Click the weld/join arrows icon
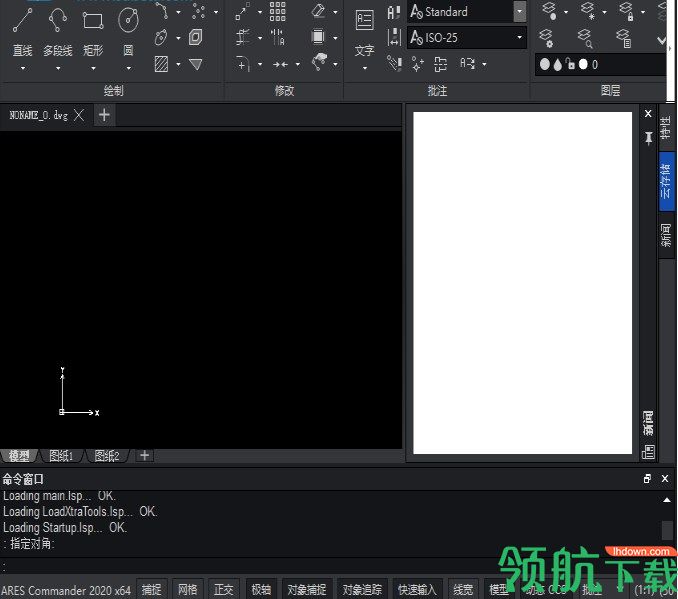Screen dimensions: 678x599 (x=280, y=64)
